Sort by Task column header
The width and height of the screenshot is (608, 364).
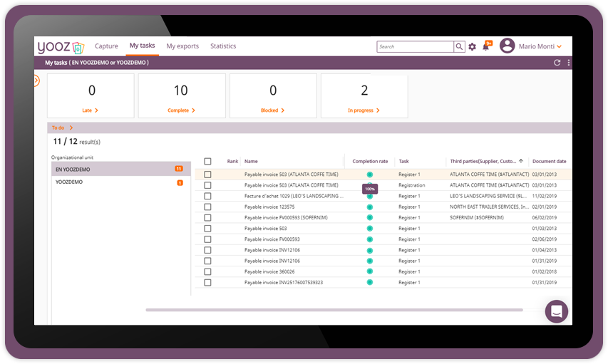[x=403, y=161]
